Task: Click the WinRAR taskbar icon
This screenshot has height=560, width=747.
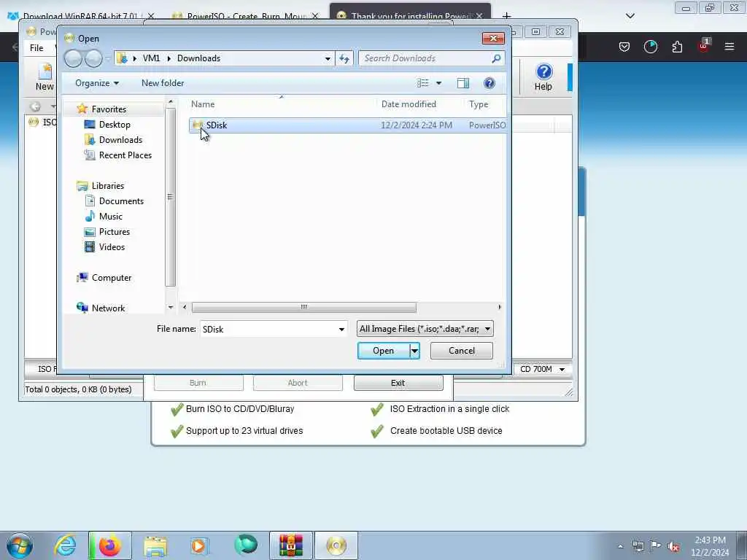Action: pos(291,545)
